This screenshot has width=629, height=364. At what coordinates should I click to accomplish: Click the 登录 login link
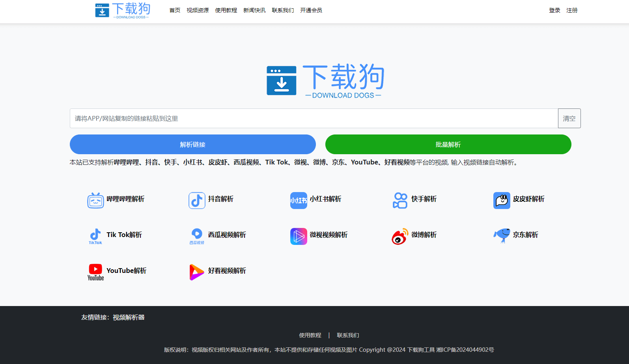tap(554, 10)
